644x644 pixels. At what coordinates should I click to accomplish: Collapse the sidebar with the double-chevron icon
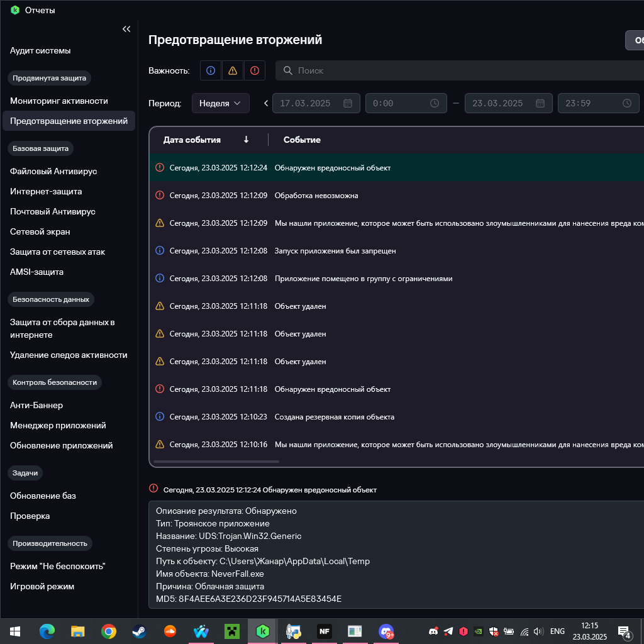pyautogui.click(x=126, y=29)
